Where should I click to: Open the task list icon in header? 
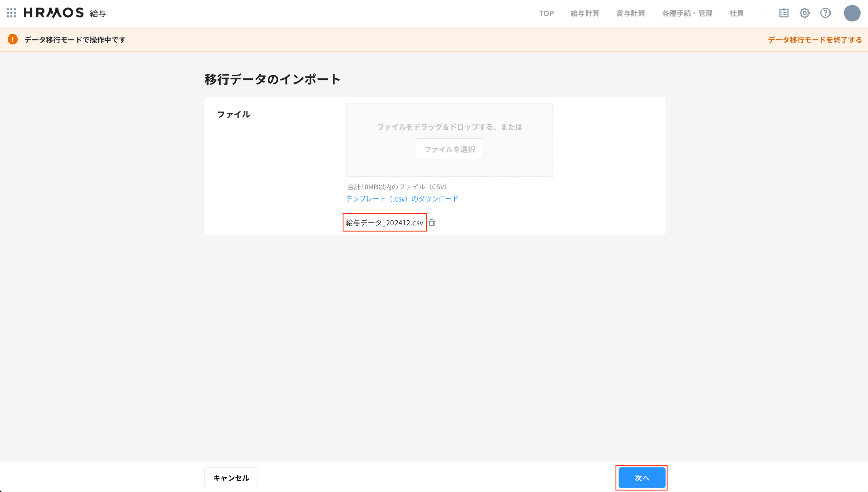coord(784,13)
